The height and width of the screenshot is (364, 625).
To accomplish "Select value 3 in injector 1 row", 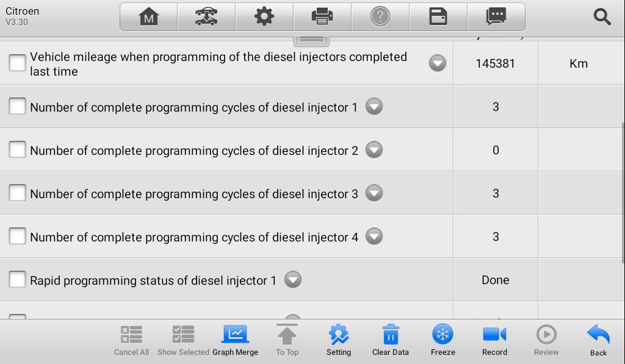I will tap(496, 107).
